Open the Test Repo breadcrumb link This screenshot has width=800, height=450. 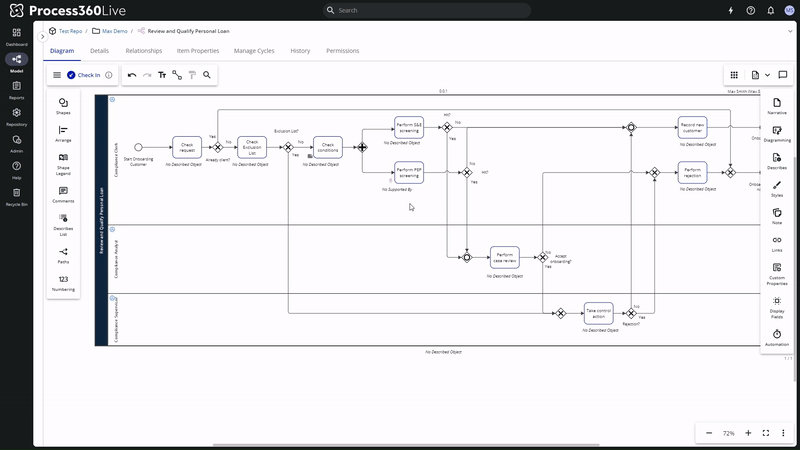click(70, 31)
